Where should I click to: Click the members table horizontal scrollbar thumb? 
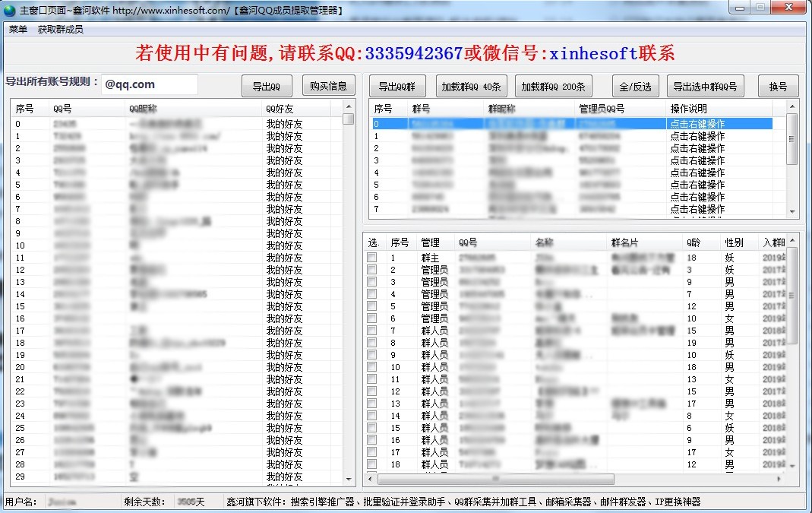point(495,479)
